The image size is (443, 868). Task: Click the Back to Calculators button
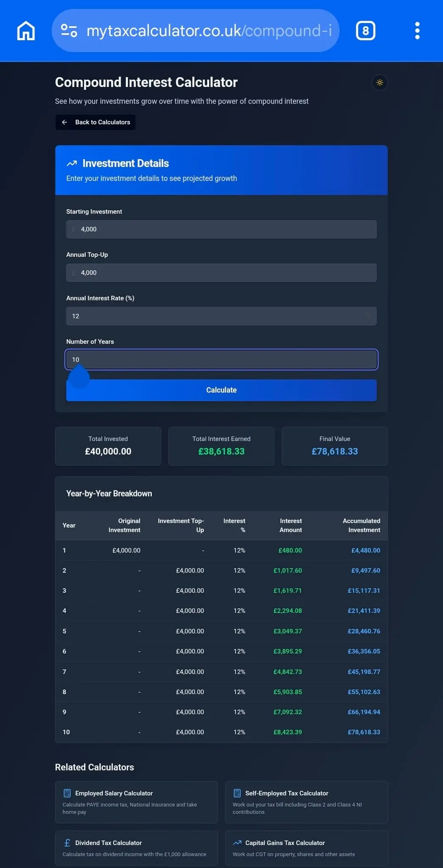pyautogui.click(x=95, y=122)
